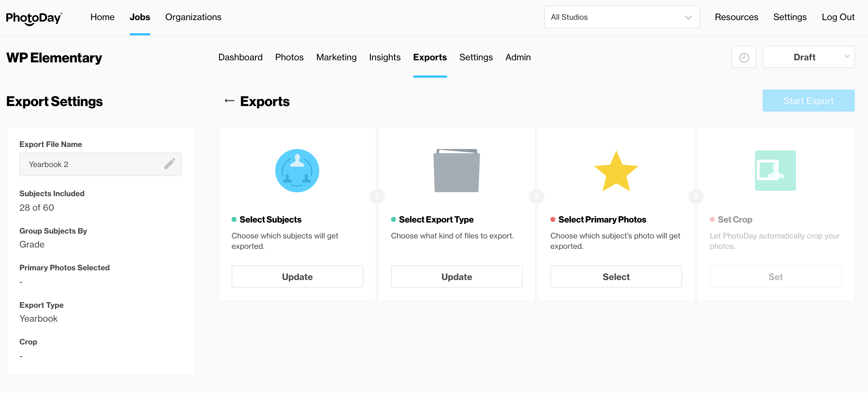868x393 pixels.
Task: Click Update under Select Export Type
Action: 457,277
